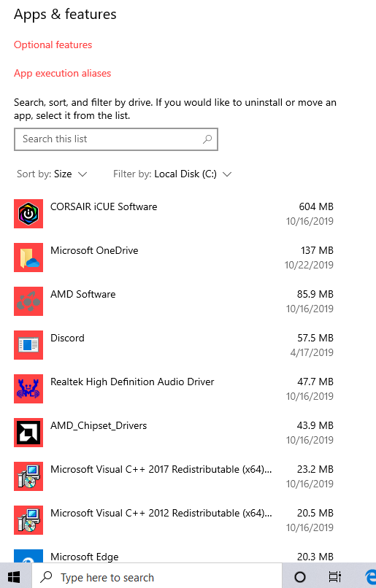Open Task View from the taskbar
The width and height of the screenshot is (376, 588).
pos(334,577)
